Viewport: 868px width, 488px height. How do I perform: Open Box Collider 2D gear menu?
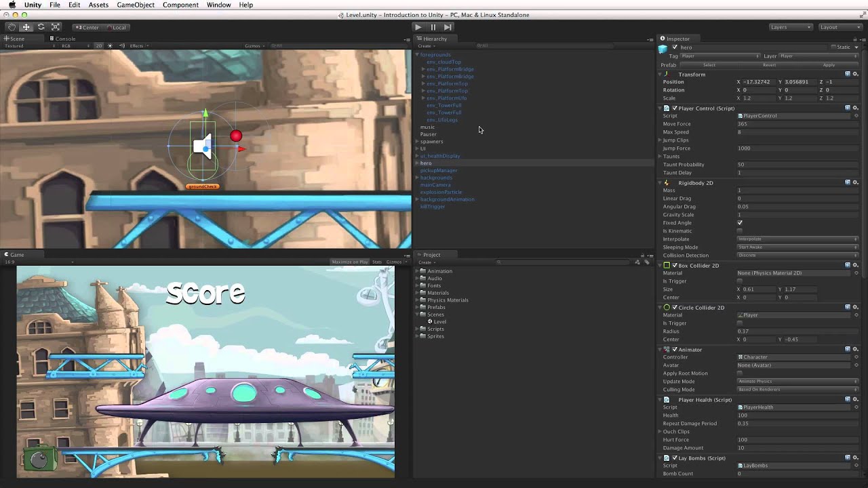(x=856, y=265)
